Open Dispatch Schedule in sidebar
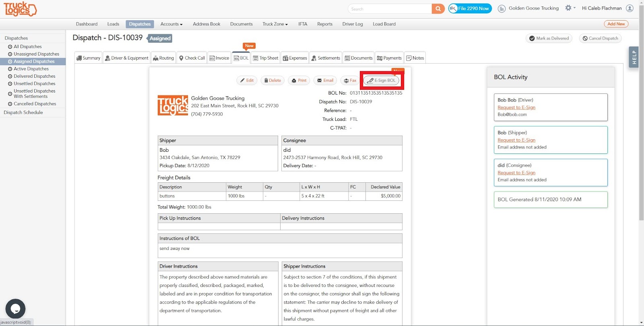 tap(23, 113)
